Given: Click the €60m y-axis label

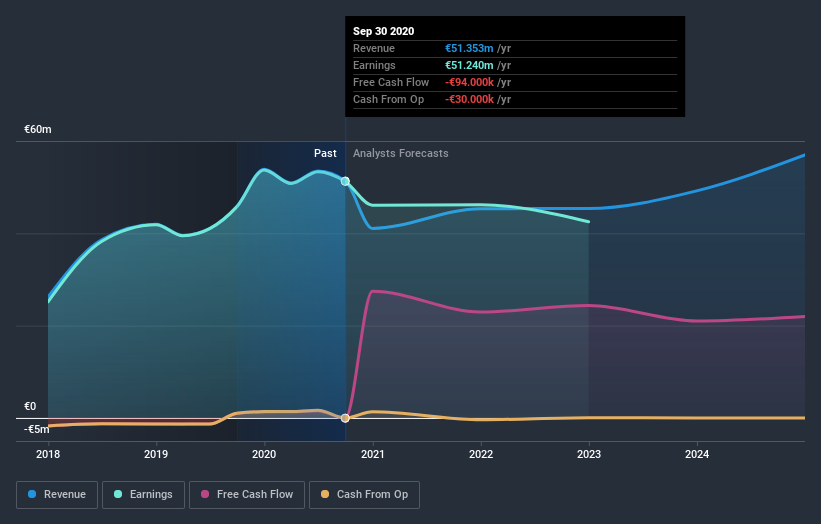Looking at the screenshot, I should pos(38,129).
